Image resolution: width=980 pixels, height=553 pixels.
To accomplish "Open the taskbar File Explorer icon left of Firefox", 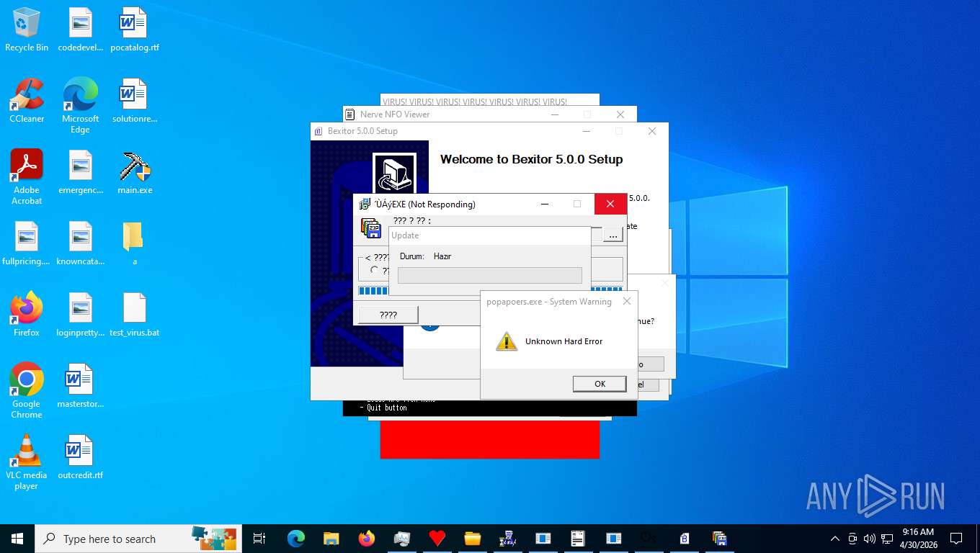I will tap(331, 539).
